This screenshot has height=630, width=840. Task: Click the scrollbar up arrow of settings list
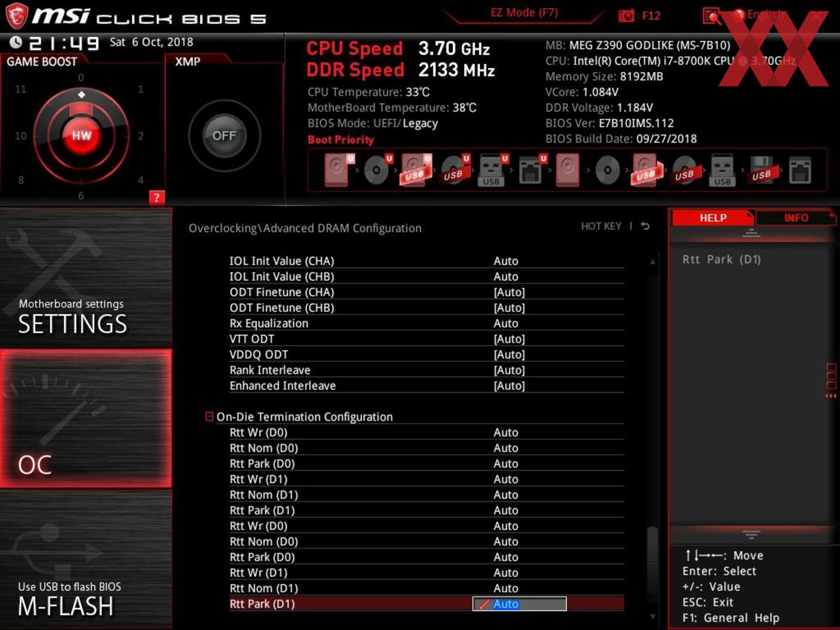652,262
